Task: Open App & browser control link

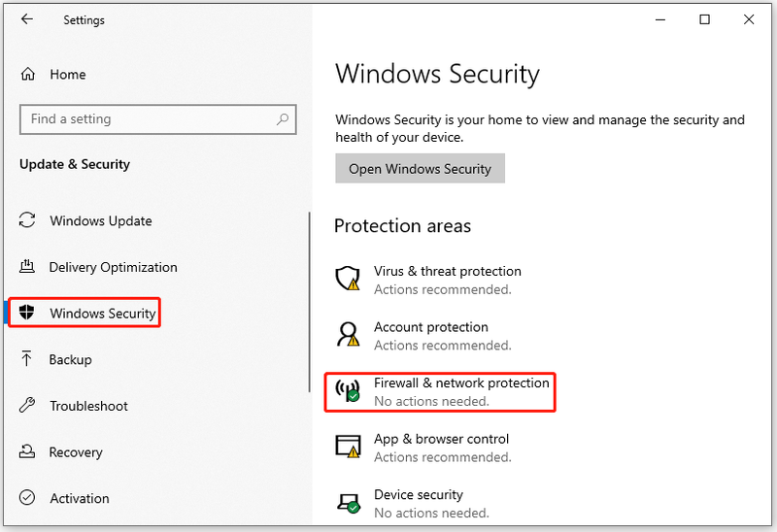Action: pyautogui.click(x=441, y=439)
